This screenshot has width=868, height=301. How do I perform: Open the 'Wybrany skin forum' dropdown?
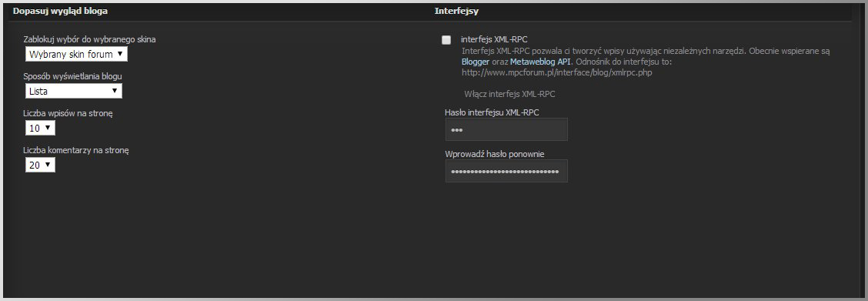76,54
